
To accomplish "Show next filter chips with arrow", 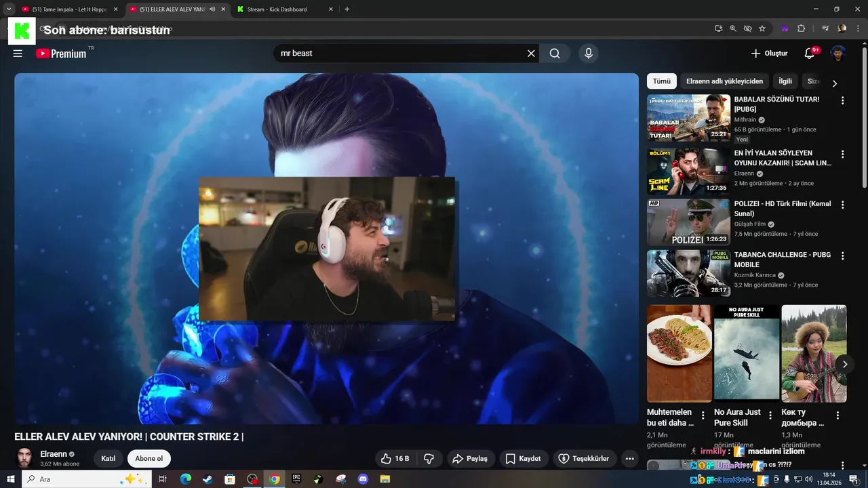I will (835, 83).
